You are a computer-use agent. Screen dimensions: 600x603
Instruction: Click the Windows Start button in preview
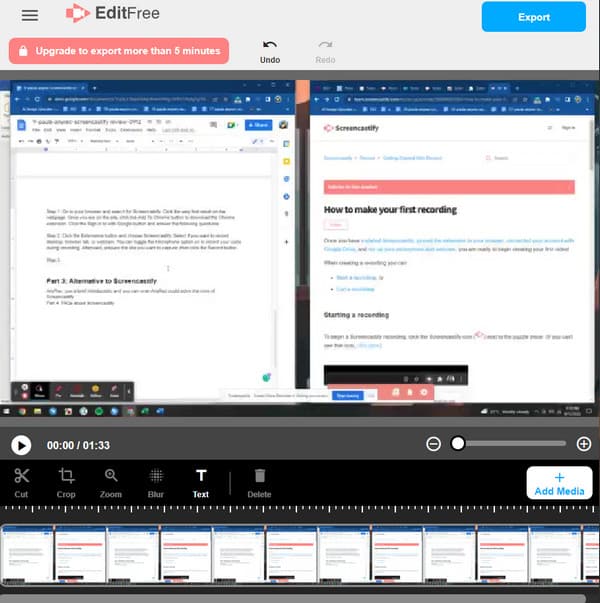pyautogui.click(x=7, y=411)
